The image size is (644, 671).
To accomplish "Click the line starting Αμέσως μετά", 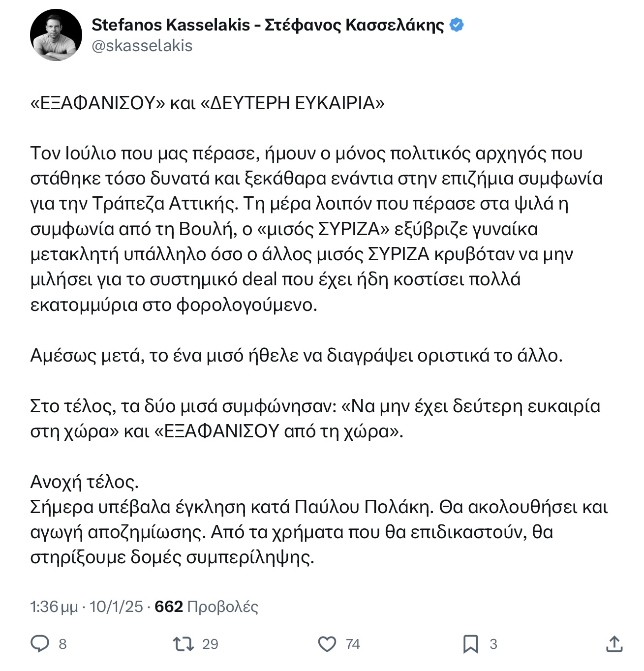I will [x=296, y=355].
